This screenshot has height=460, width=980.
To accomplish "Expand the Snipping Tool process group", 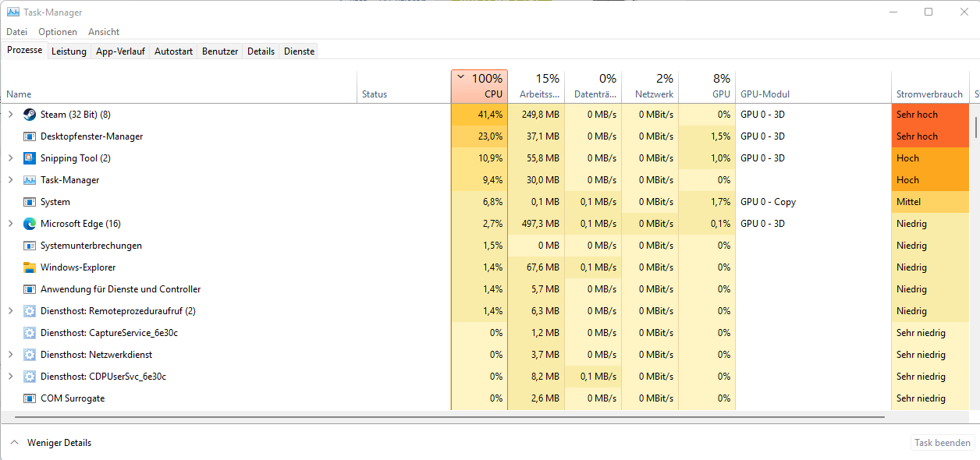I will point(10,158).
